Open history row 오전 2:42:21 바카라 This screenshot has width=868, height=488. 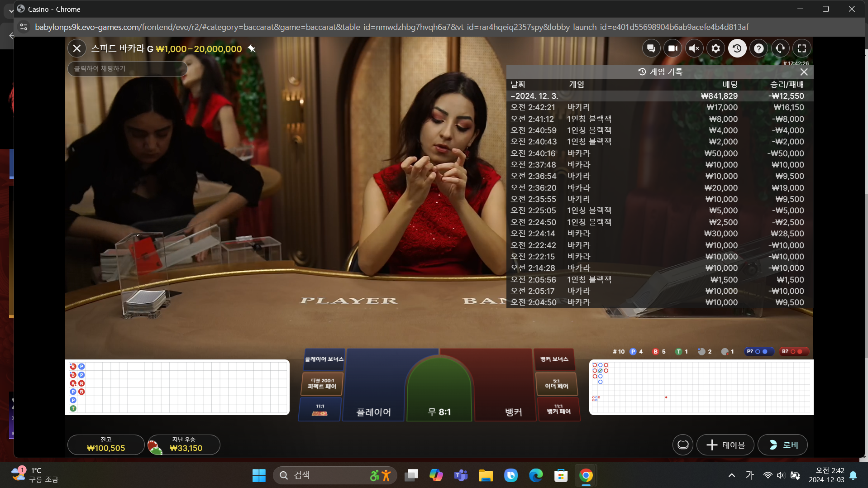(x=659, y=107)
